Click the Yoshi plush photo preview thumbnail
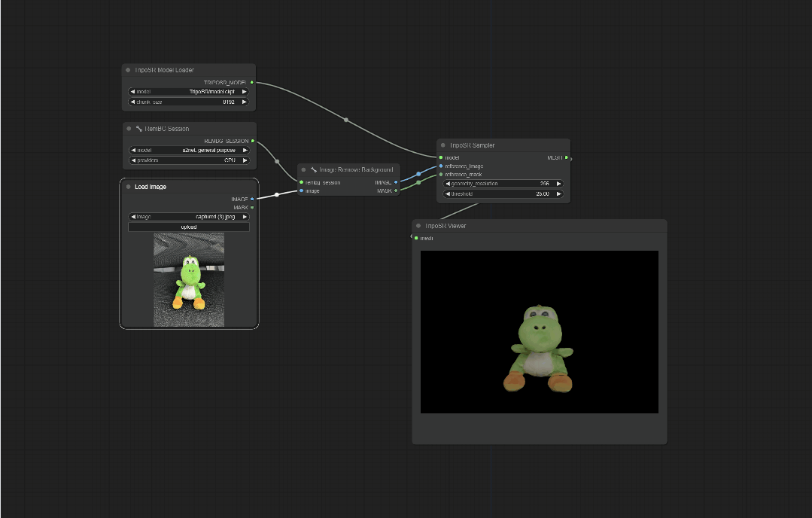812x518 pixels. (189, 280)
